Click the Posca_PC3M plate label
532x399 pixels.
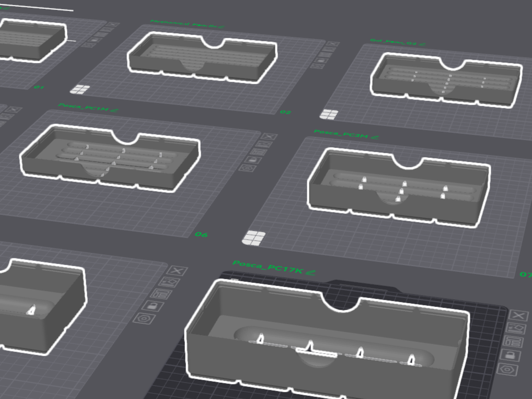click(341, 134)
